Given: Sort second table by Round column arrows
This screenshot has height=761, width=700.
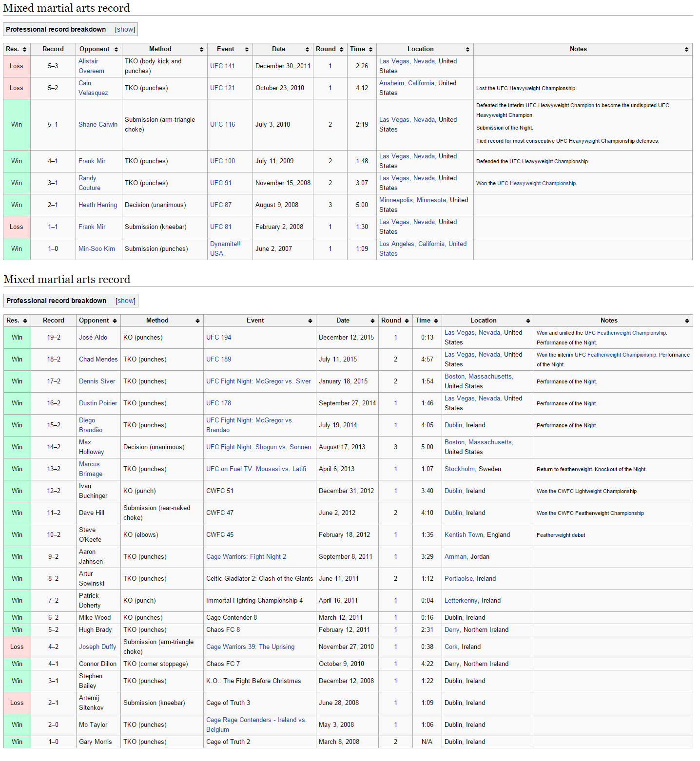Looking at the screenshot, I should click(407, 321).
